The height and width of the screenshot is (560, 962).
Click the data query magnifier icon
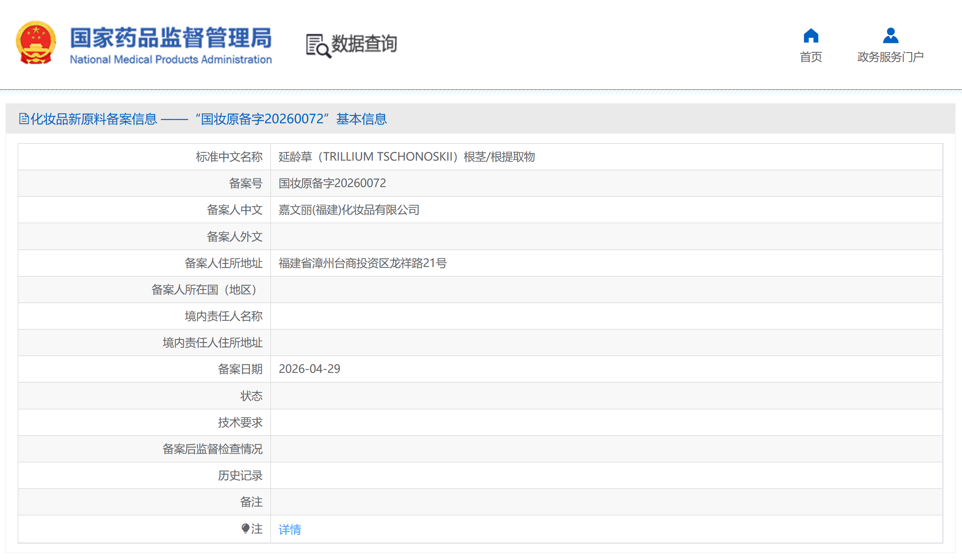[x=318, y=46]
